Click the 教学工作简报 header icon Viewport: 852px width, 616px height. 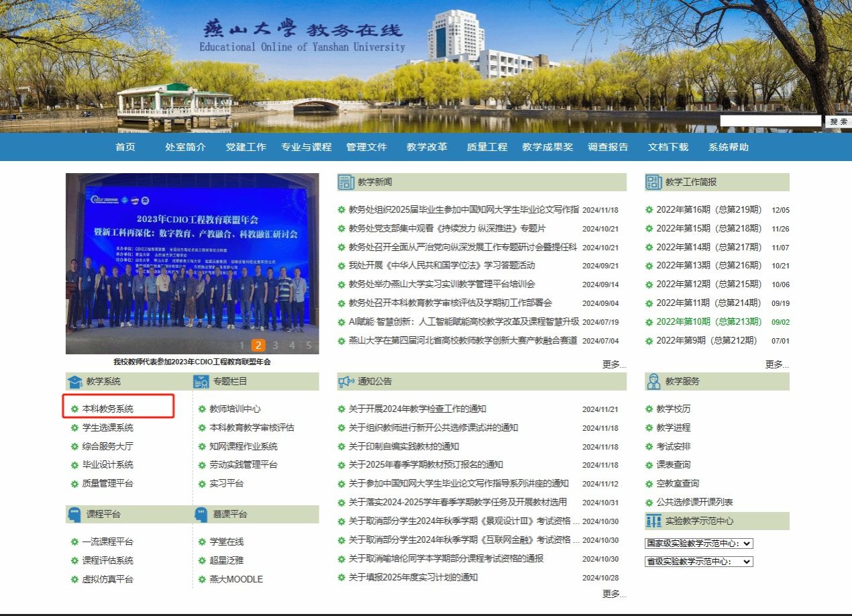[653, 182]
